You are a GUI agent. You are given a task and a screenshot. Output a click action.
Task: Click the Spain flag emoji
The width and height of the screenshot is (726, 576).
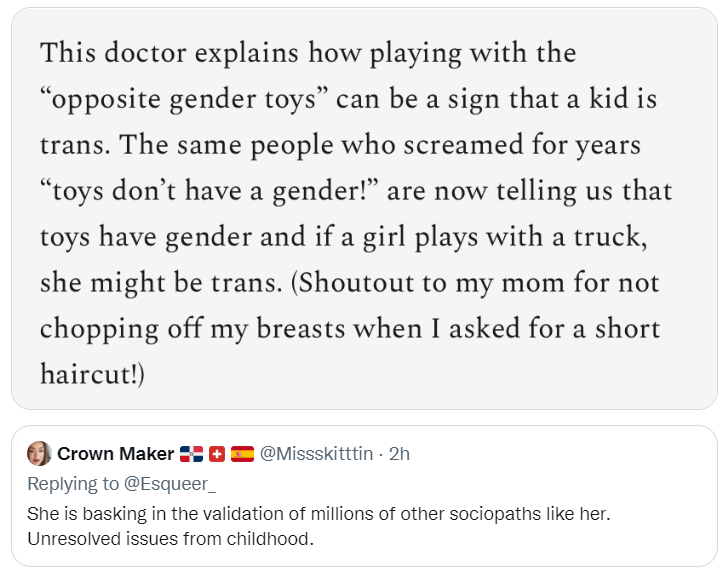pos(242,455)
